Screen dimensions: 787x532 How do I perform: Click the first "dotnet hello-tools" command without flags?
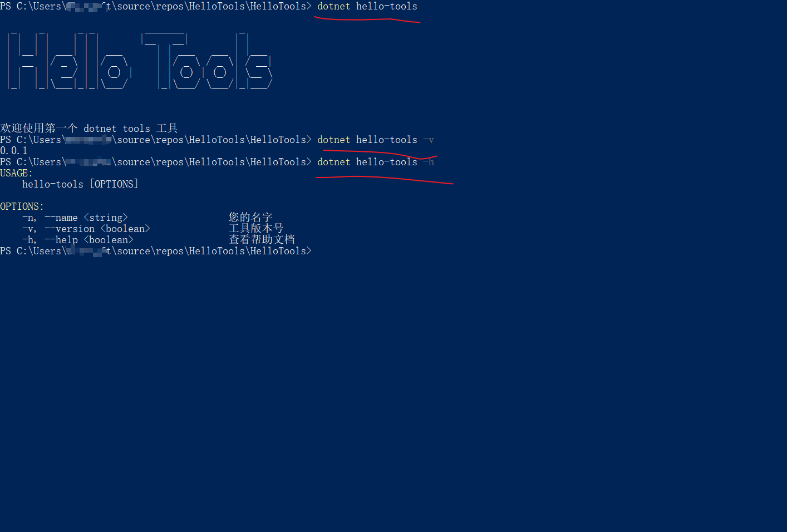[x=367, y=7]
